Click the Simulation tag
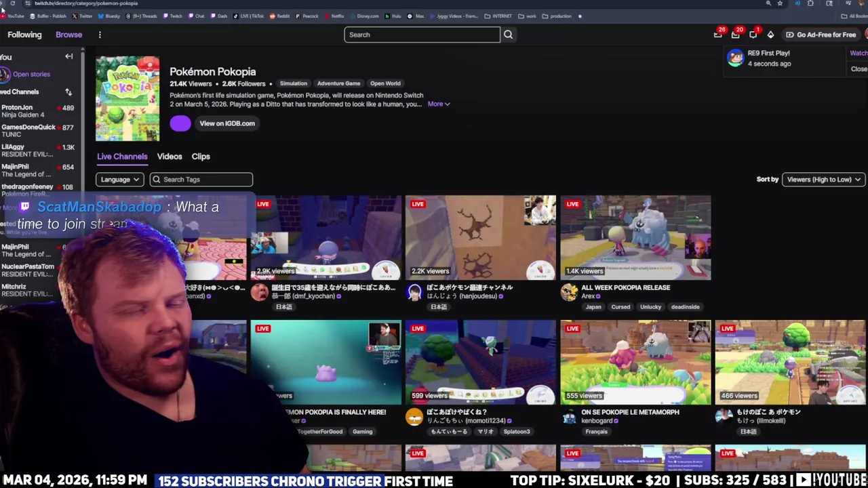The image size is (868, 488). [294, 83]
